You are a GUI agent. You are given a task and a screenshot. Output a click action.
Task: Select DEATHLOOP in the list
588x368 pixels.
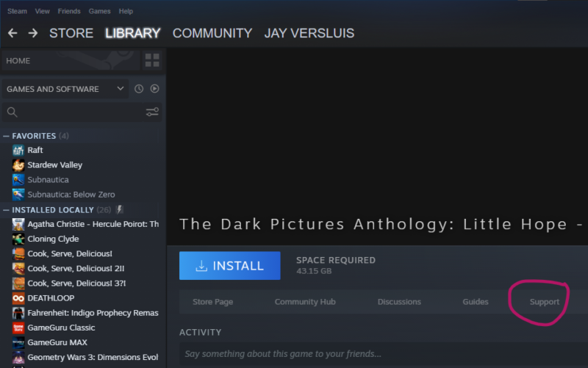pyautogui.click(x=51, y=298)
